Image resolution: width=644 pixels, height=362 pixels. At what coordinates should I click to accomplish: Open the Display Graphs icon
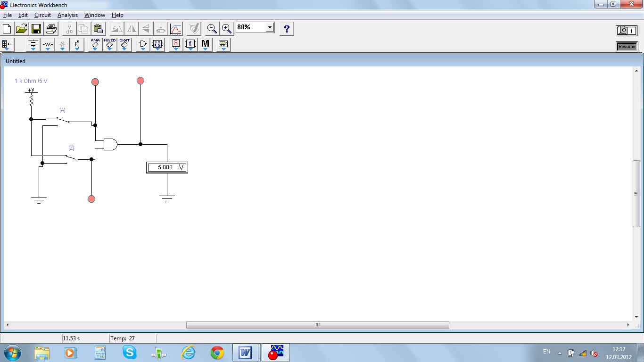pos(175,29)
